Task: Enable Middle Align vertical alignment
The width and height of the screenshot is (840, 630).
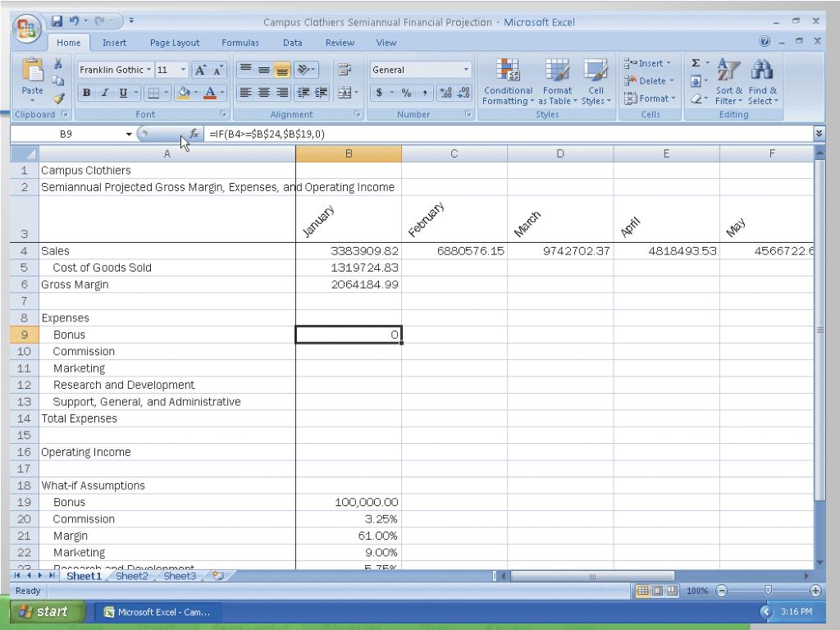Action: (x=263, y=70)
